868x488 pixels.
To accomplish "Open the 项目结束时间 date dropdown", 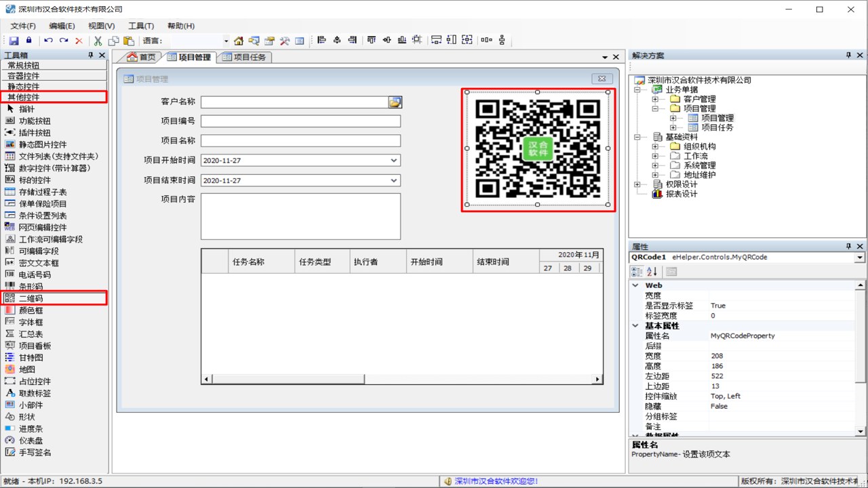I will [394, 181].
